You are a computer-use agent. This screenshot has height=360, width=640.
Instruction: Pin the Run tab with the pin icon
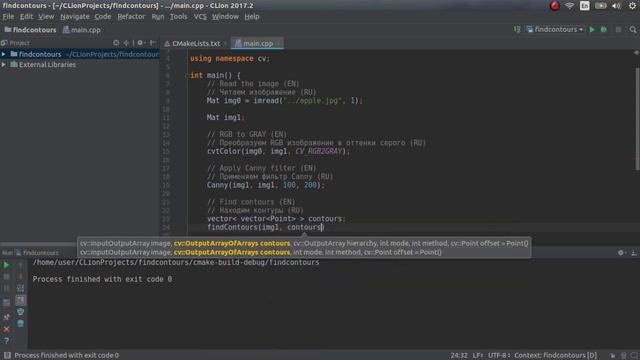(6, 317)
